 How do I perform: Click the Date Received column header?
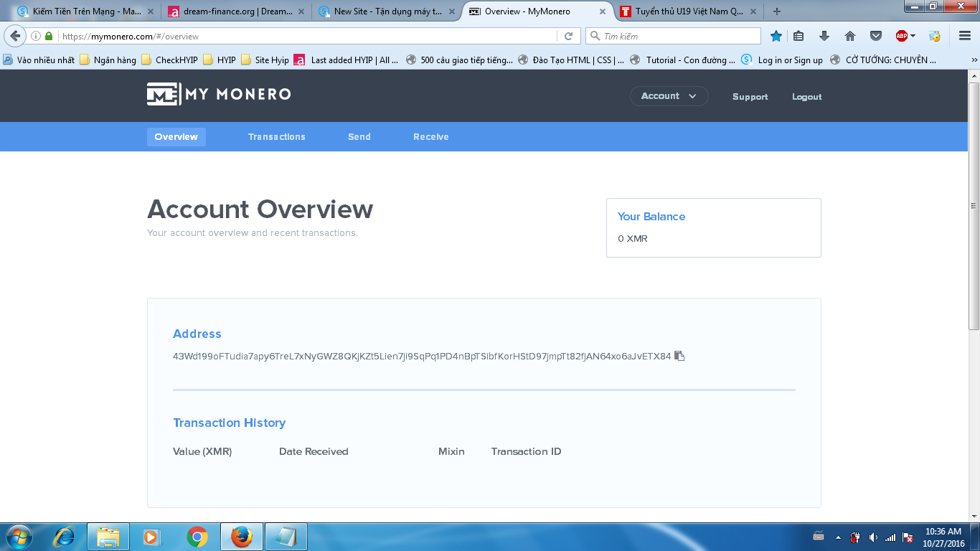(314, 451)
